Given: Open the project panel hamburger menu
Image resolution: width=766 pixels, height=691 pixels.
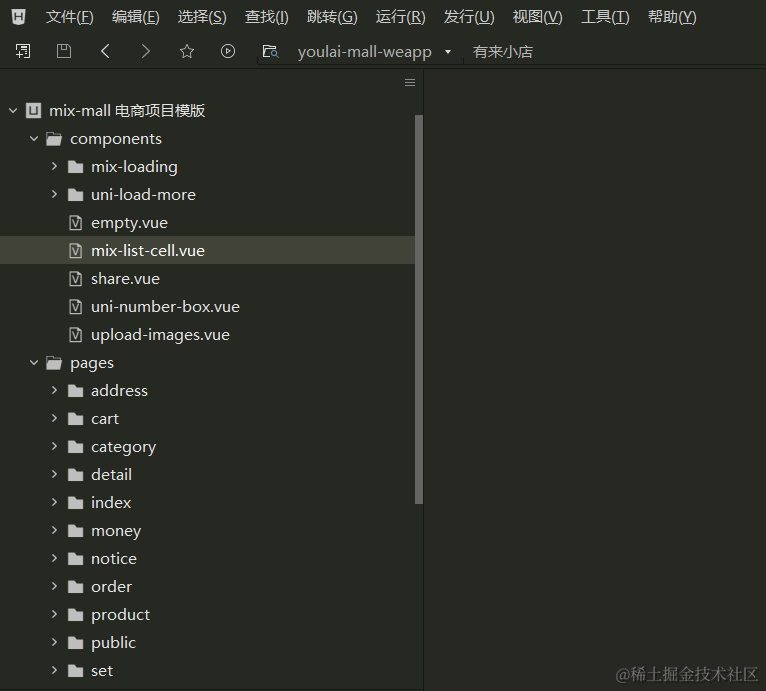Looking at the screenshot, I should pyautogui.click(x=410, y=83).
